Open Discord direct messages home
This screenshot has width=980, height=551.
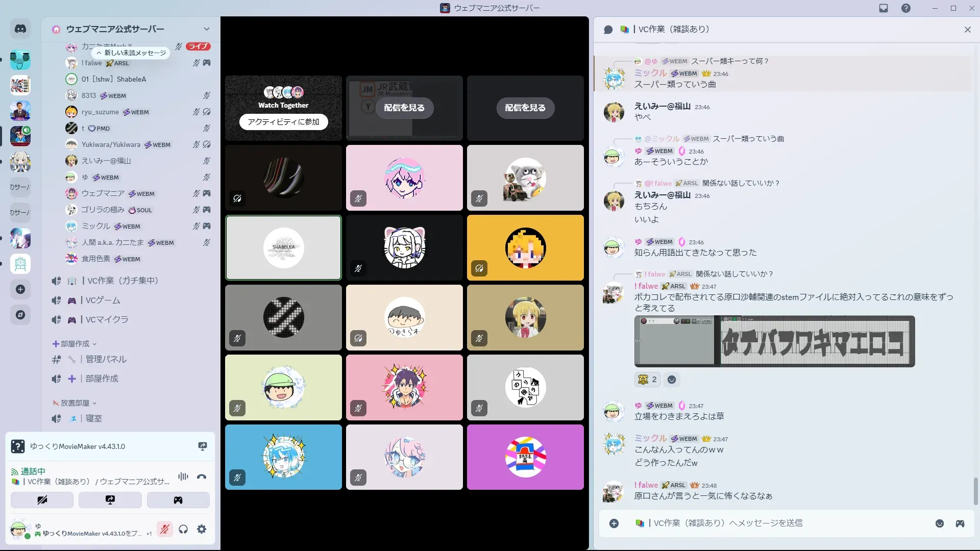point(20,29)
